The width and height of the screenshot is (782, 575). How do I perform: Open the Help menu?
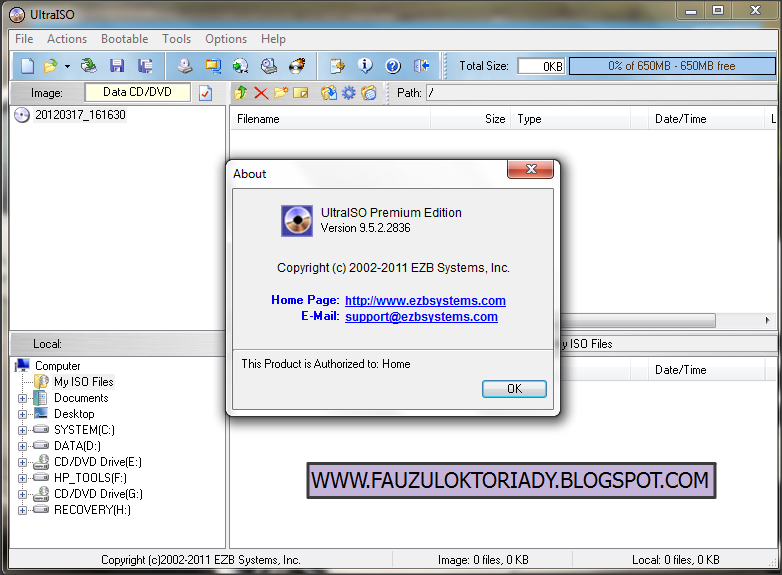[x=273, y=39]
